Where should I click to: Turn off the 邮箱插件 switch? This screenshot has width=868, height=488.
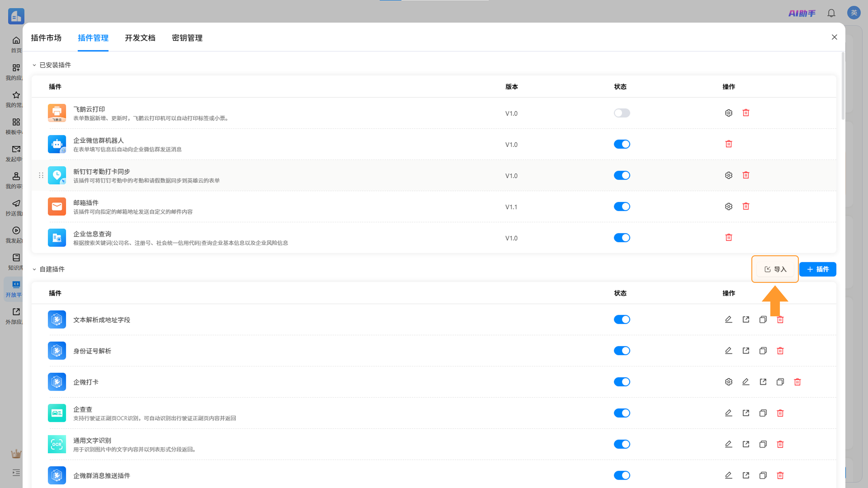pyautogui.click(x=622, y=206)
